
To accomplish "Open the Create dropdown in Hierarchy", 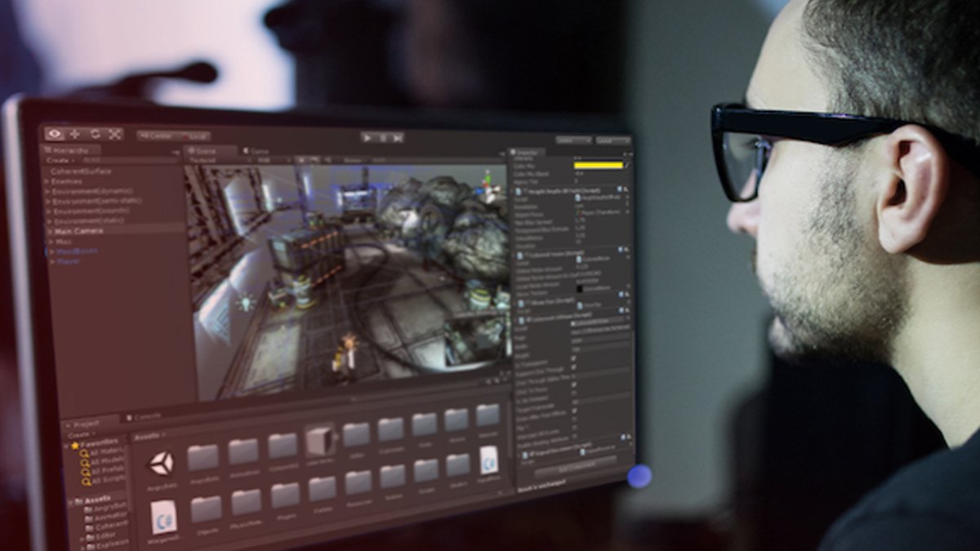I will [x=59, y=161].
